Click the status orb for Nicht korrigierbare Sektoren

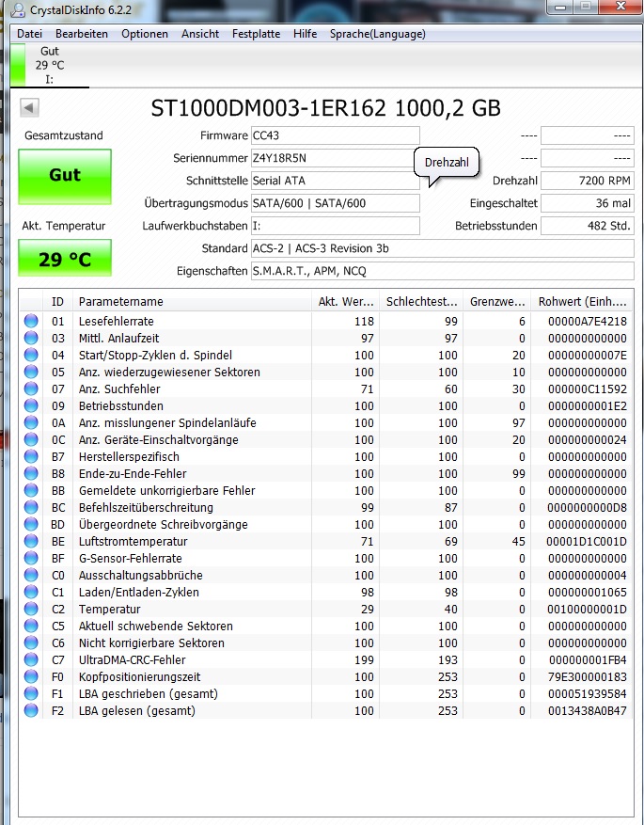(31, 643)
